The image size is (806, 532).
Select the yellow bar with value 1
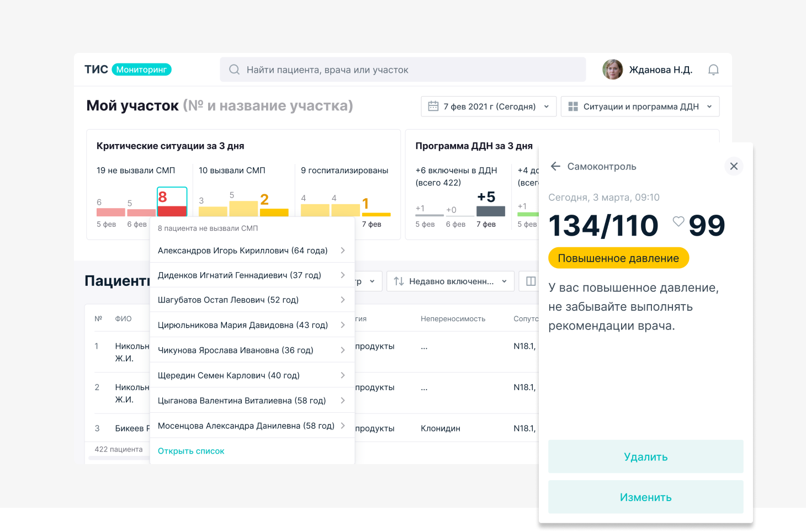(x=377, y=214)
